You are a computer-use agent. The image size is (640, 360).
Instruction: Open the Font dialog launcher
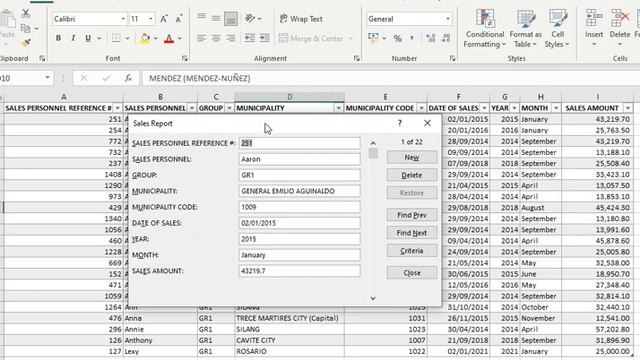point(184,59)
